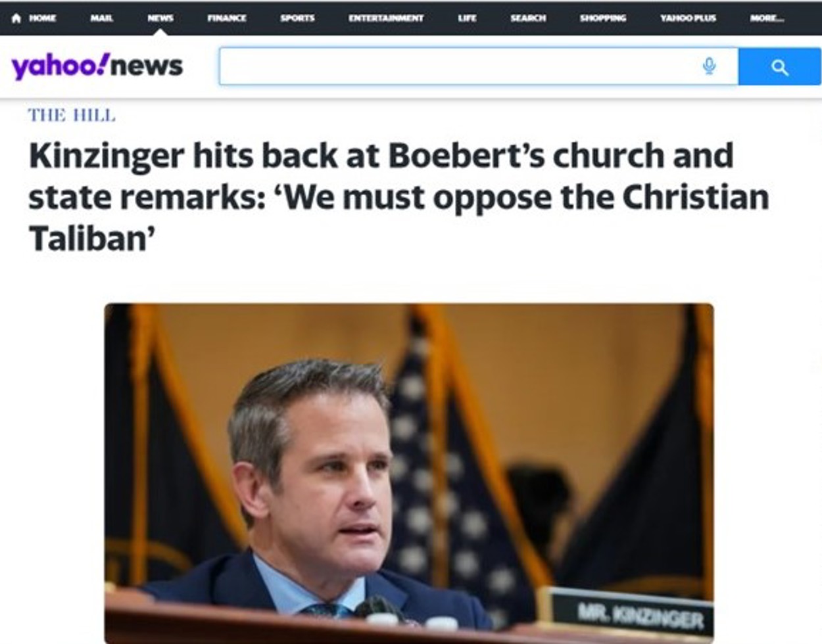822x644 pixels.
Task: Expand the More... navigation menu
Action: point(767,18)
